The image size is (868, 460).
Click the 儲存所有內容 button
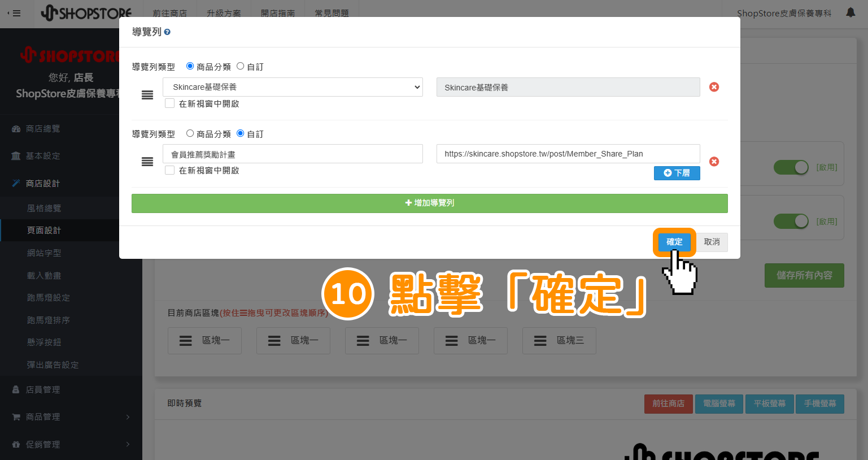(804, 275)
